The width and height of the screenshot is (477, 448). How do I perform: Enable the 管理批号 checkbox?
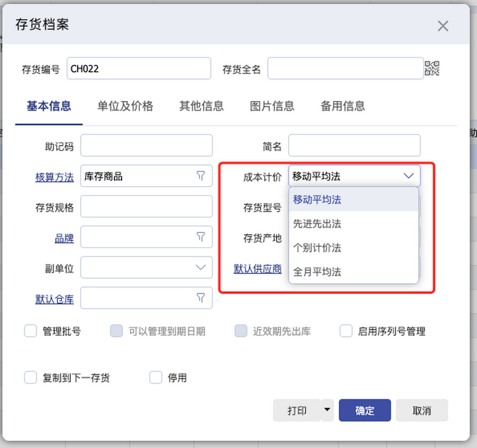[x=30, y=331]
